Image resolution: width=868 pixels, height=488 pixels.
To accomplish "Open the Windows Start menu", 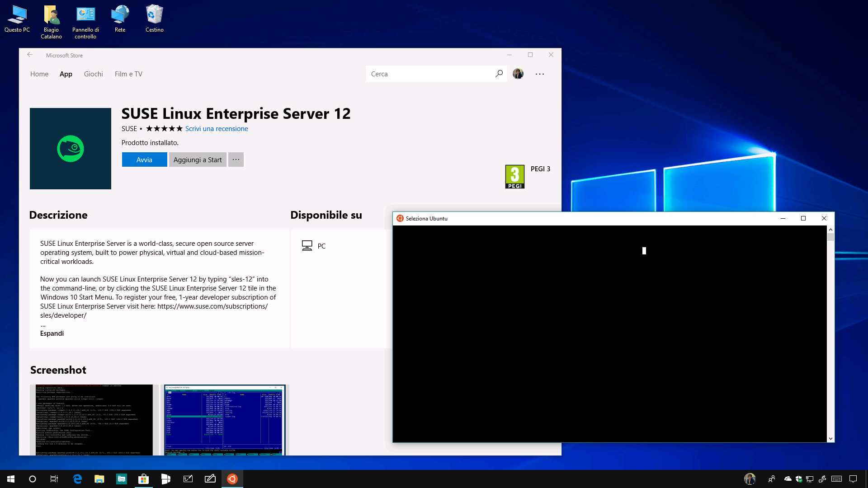I will [11, 479].
